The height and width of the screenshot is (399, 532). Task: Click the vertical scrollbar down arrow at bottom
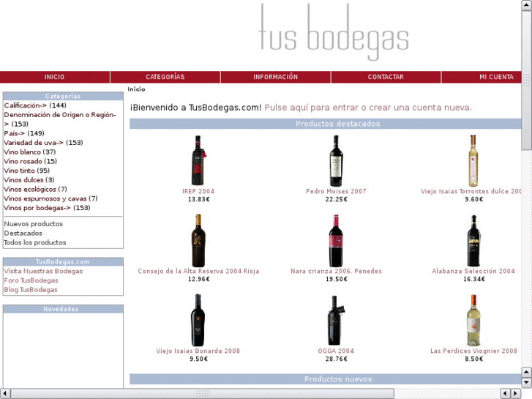(x=527, y=383)
